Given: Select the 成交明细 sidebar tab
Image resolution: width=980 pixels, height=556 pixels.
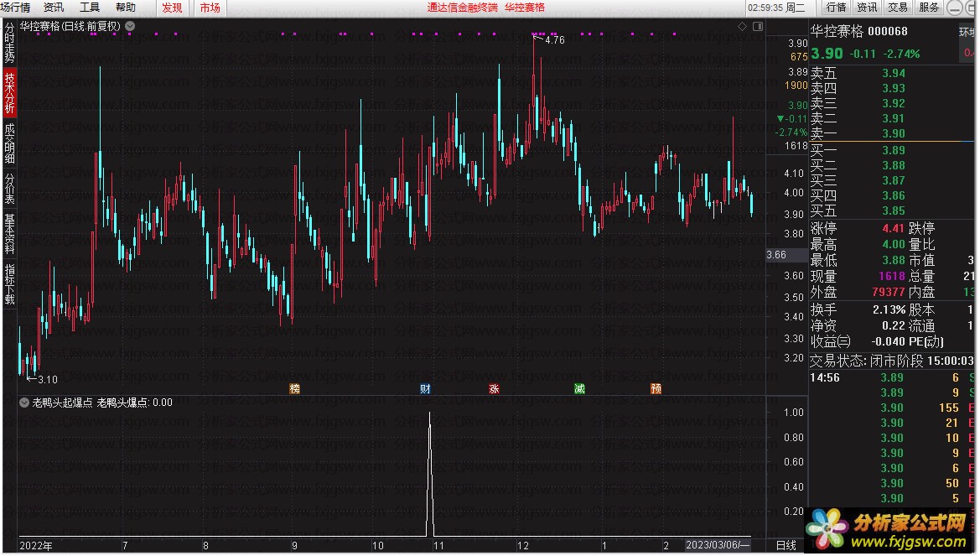Looking at the screenshot, I should tap(9, 143).
